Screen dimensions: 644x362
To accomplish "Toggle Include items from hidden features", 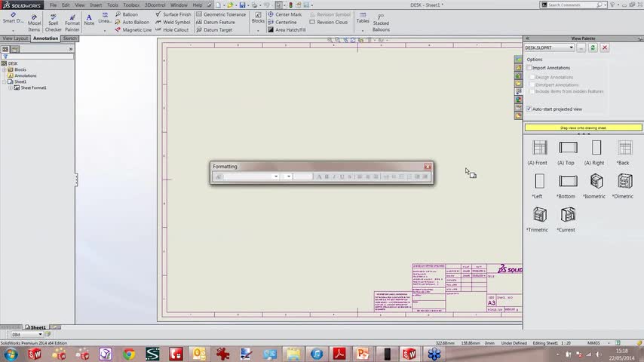I will [532, 91].
